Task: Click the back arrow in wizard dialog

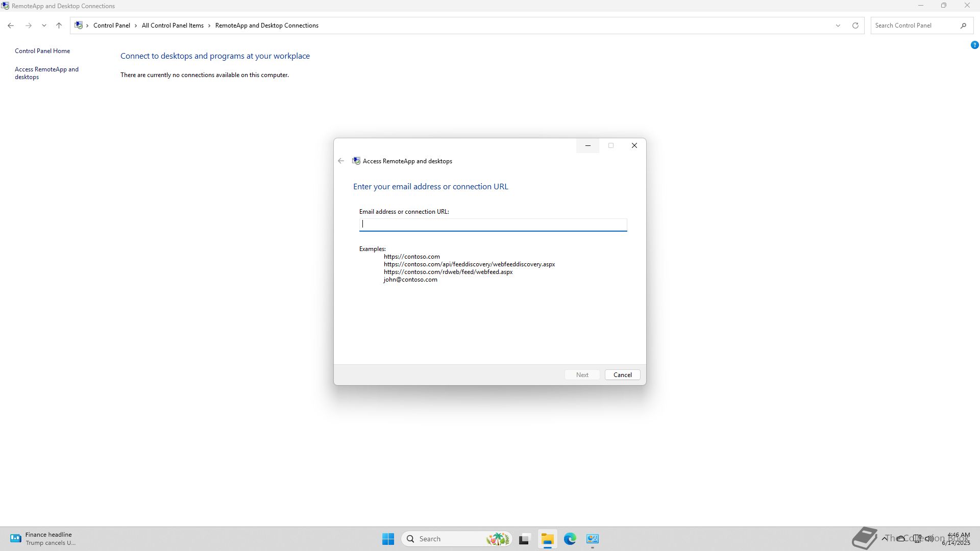Action: pyautogui.click(x=341, y=161)
